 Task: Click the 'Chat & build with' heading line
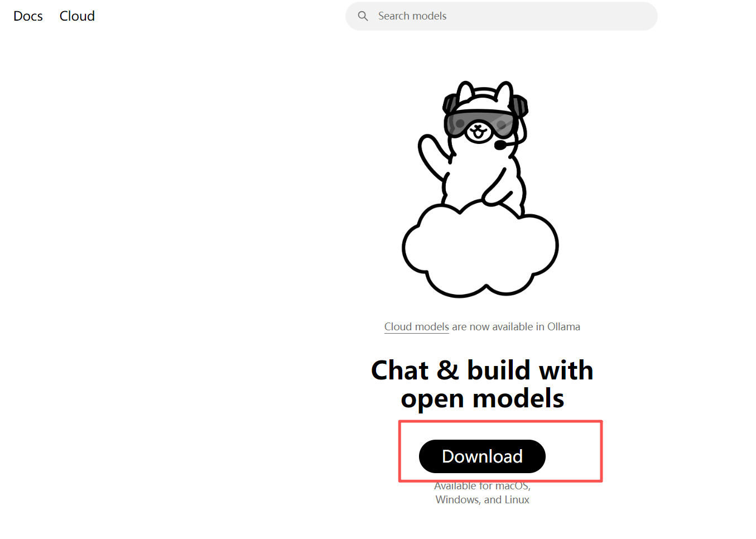(482, 370)
